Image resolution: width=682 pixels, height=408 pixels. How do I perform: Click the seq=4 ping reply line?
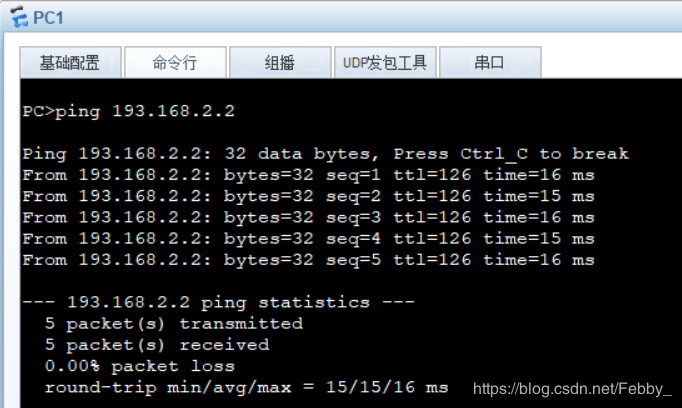pos(308,239)
